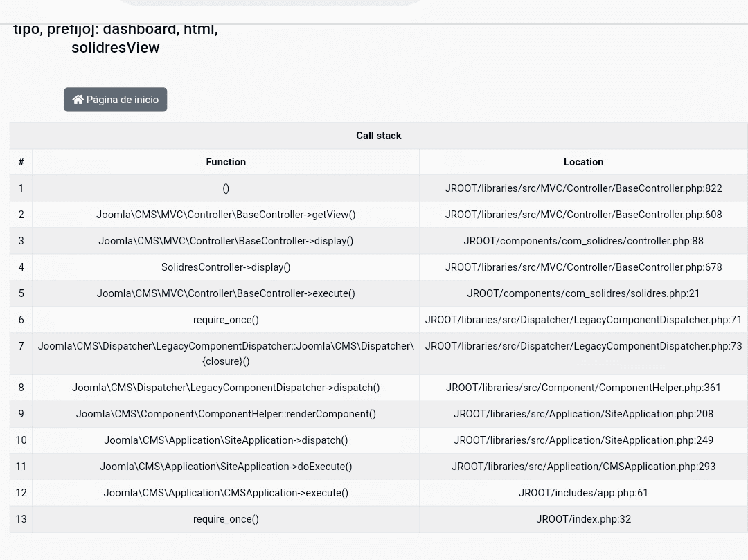This screenshot has height=560, width=748.
Task: Click the com_solidres/solidres.php:21 location cell
Action: coord(583,293)
